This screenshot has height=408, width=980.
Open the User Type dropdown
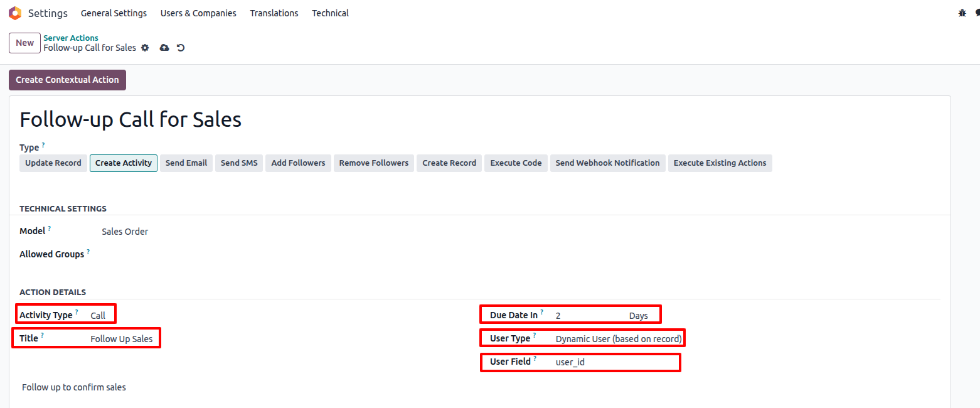(x=618, y=339)
